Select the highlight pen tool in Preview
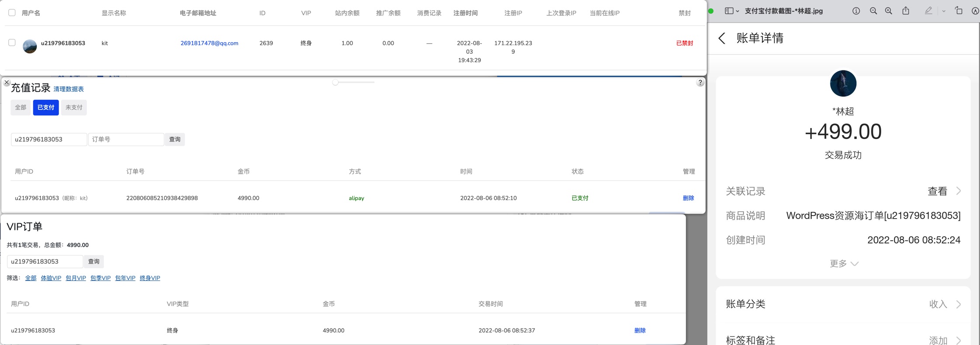 click(x=928, y=11)
